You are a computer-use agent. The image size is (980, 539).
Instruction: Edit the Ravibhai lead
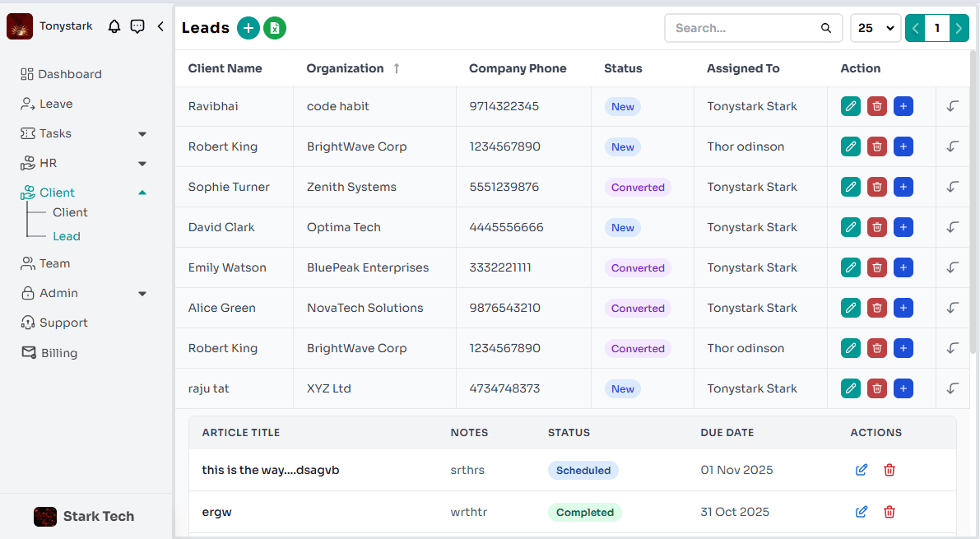pyautogui.click(x=851, y=106)
